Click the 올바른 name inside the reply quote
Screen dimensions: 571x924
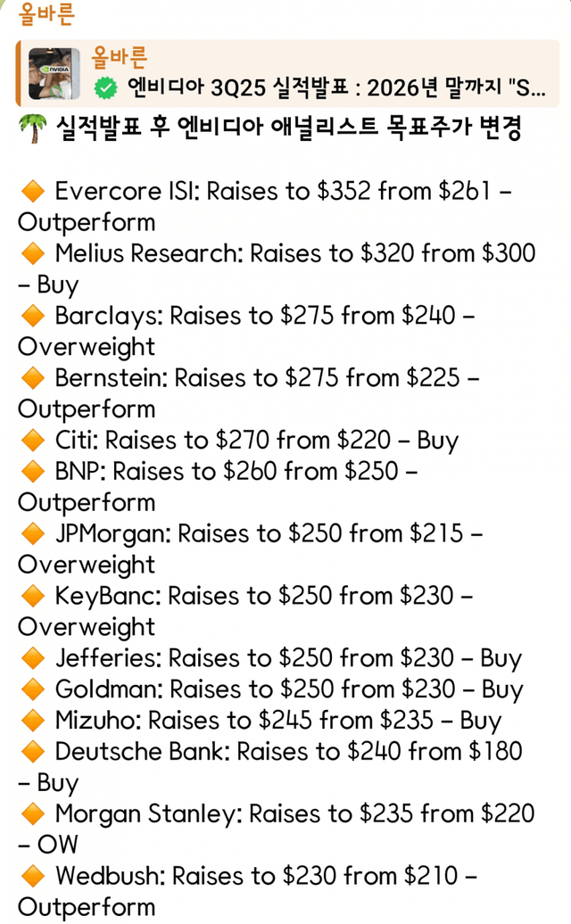(x=120, y=57)
